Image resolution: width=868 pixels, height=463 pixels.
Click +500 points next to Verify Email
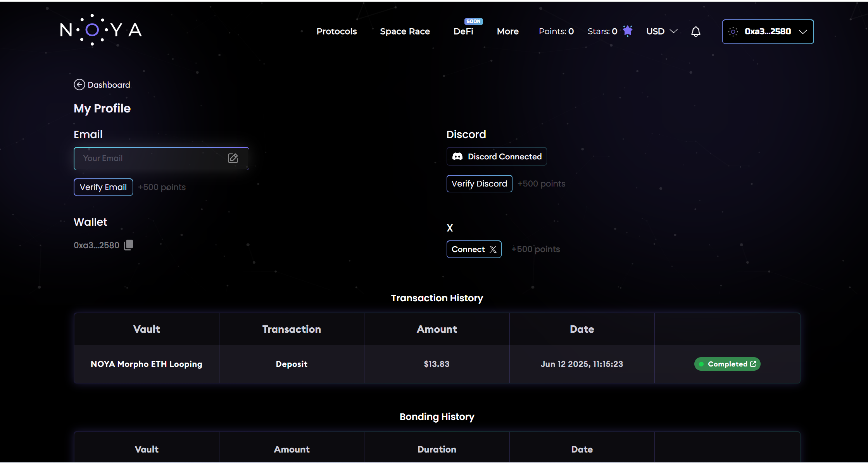(x=162, y=187)
